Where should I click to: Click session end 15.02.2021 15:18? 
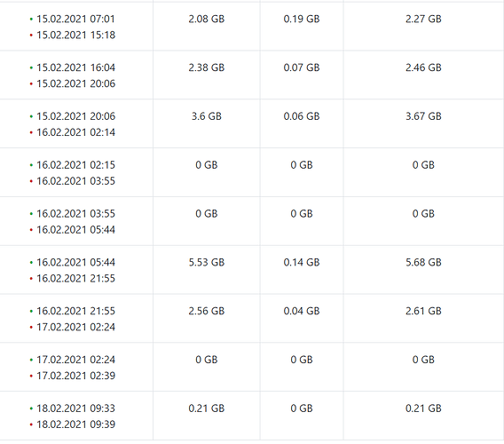pyautogui.click(x=75, y=35)
